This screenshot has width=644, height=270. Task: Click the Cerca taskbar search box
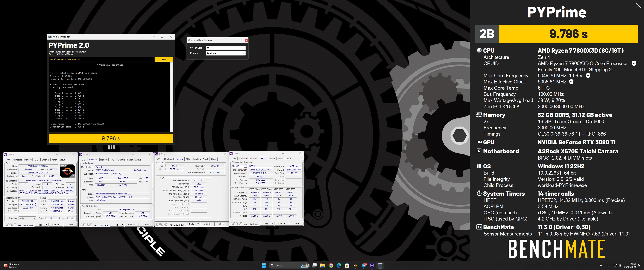click(289, 265)
